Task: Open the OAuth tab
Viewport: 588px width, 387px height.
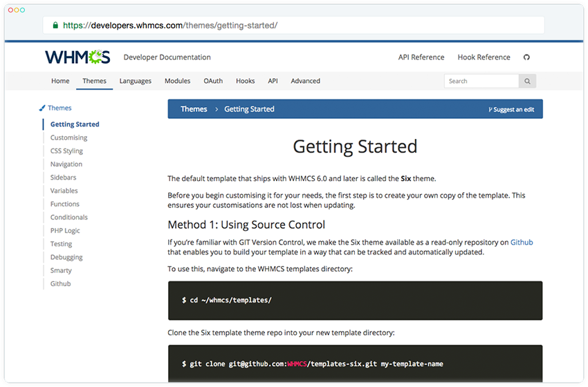Action: pos(213,81)
